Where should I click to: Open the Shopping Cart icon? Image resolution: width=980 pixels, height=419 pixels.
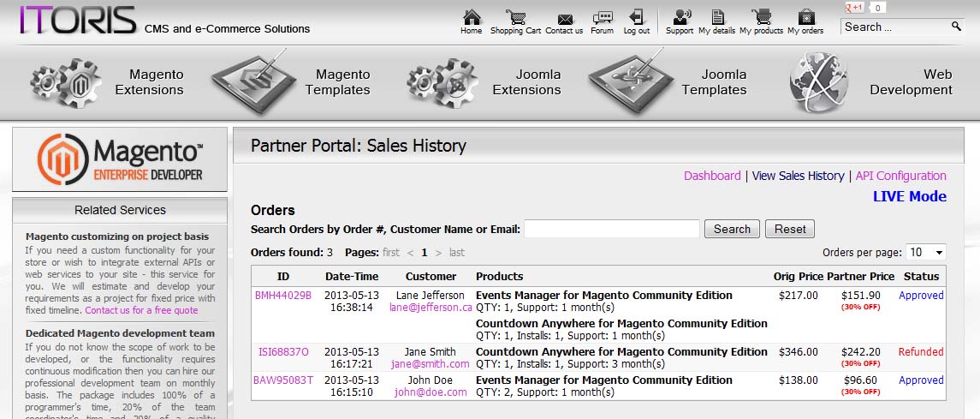coord(515,17)
